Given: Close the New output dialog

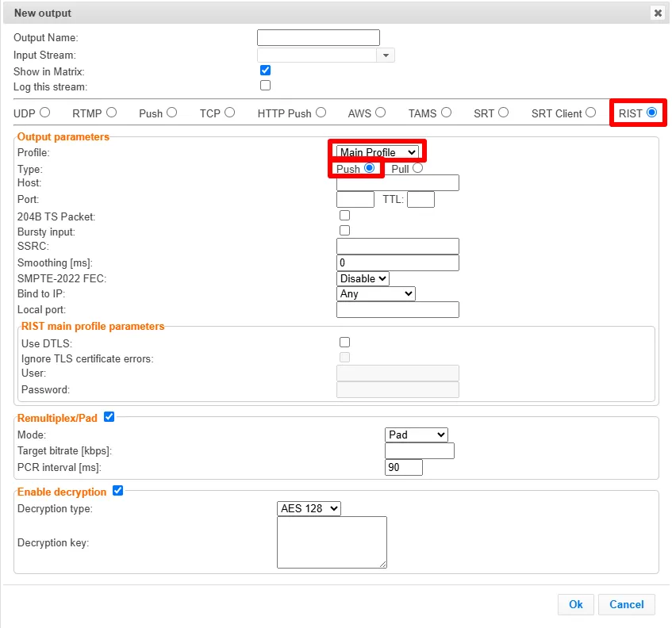Looking at the screenshot, I should (x=658, y=13).
